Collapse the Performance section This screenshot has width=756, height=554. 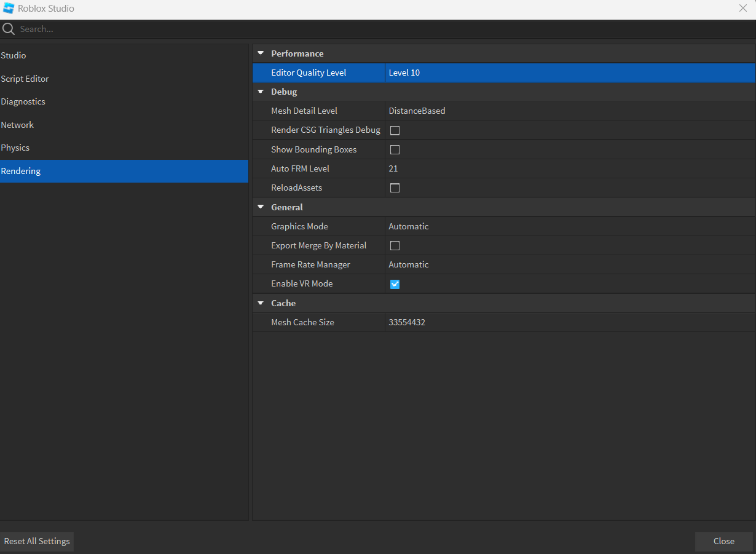261,53
